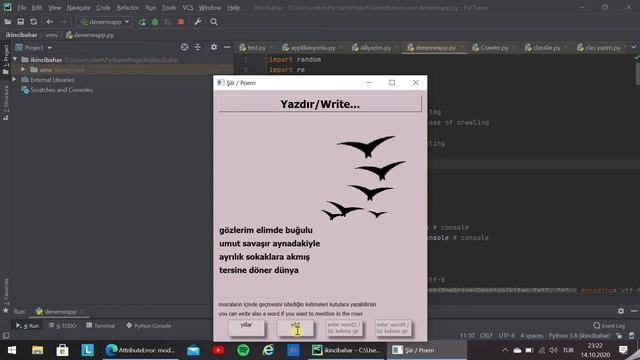This screenshot has height=360, width=640.
Task: Open the Help menu
Action: pos(233,8)
